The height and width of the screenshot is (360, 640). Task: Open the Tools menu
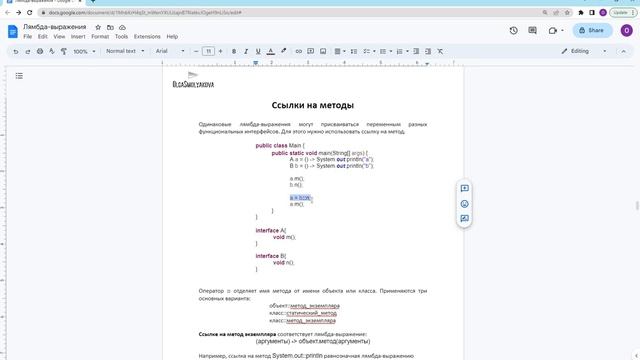click(x=121, y=36)
